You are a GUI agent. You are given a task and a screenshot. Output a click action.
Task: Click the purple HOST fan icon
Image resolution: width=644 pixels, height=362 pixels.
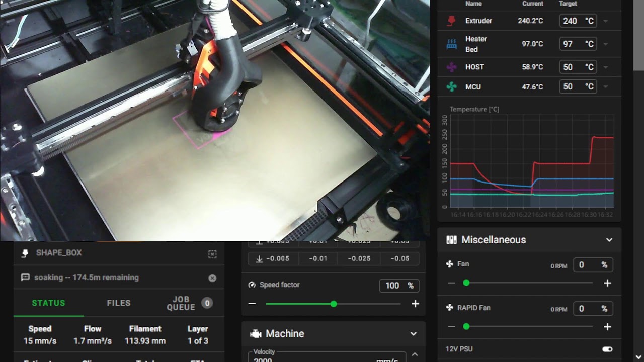click(451, 67)
